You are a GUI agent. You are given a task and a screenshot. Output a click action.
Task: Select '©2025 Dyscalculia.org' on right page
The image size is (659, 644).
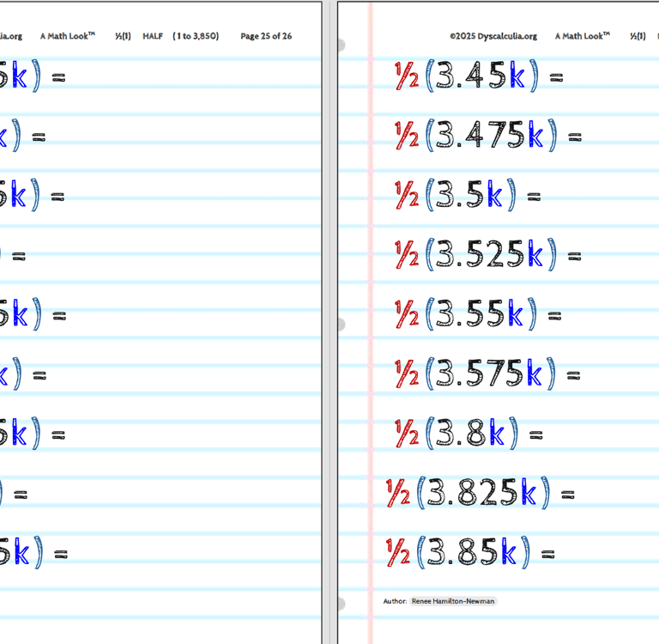tap(493, 36)
